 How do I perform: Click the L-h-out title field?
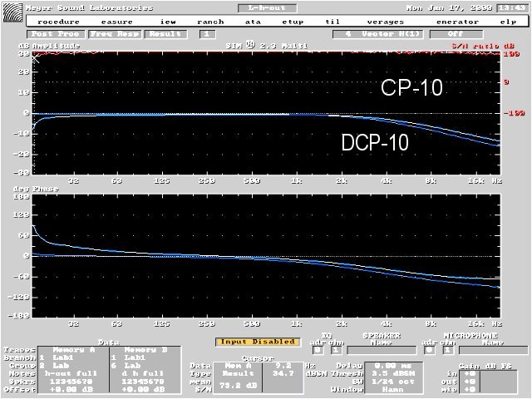pos(267,8)
